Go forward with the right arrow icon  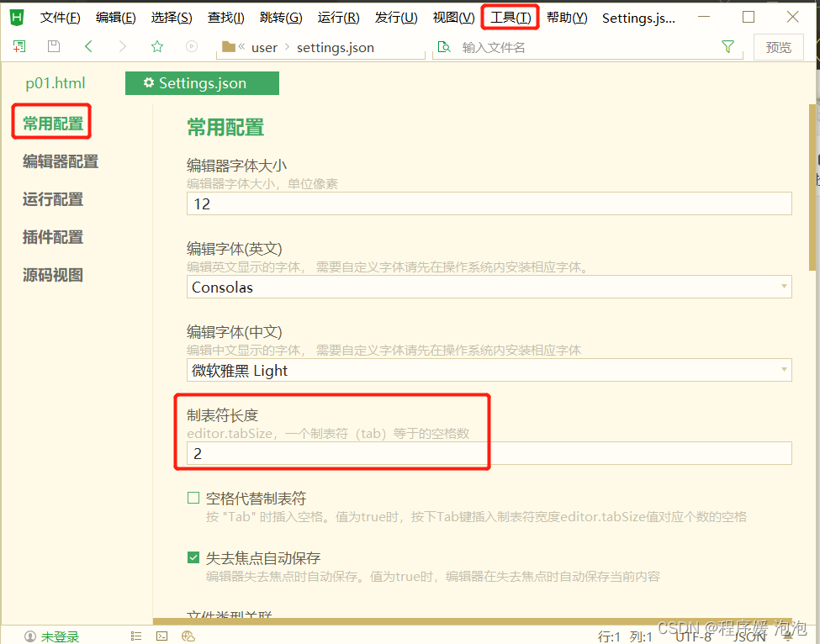[123, 46]
